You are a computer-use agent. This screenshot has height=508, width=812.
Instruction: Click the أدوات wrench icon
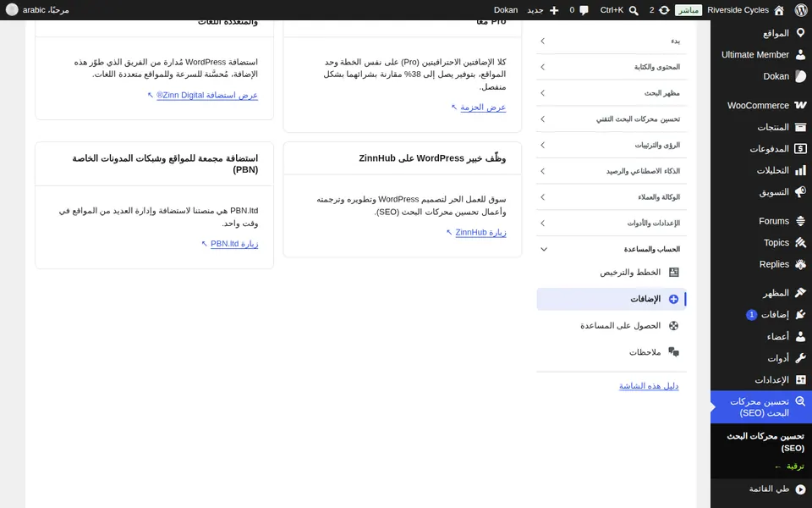(x=801, y=358)
